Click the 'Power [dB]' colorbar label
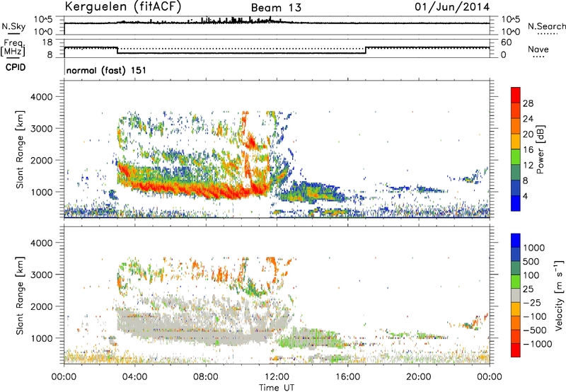 (x=540, y=149)
